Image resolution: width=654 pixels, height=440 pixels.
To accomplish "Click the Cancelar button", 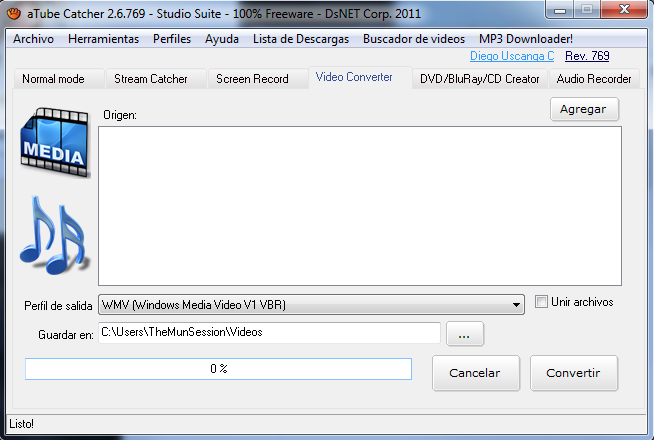I will [x=475, y=373].
